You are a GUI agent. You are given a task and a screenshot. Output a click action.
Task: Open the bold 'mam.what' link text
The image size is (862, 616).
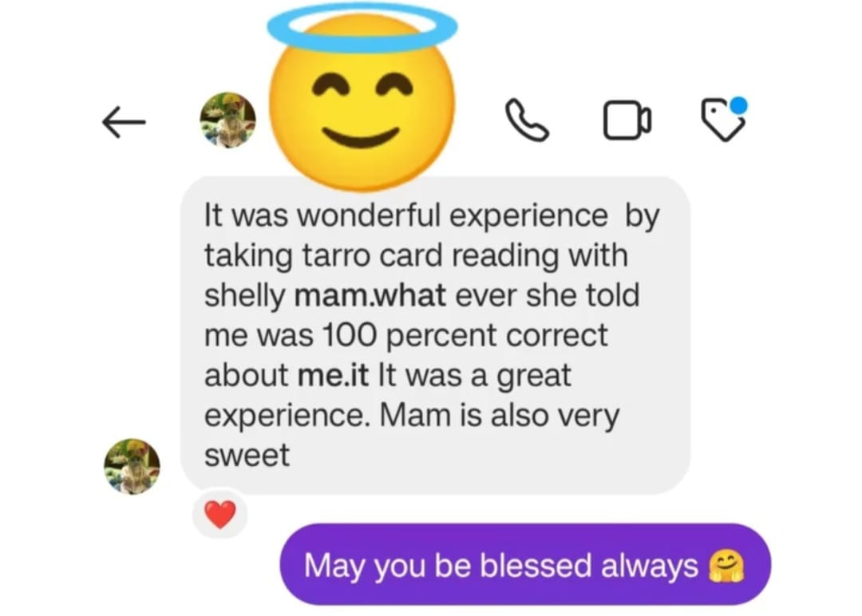tap(370, 295)
